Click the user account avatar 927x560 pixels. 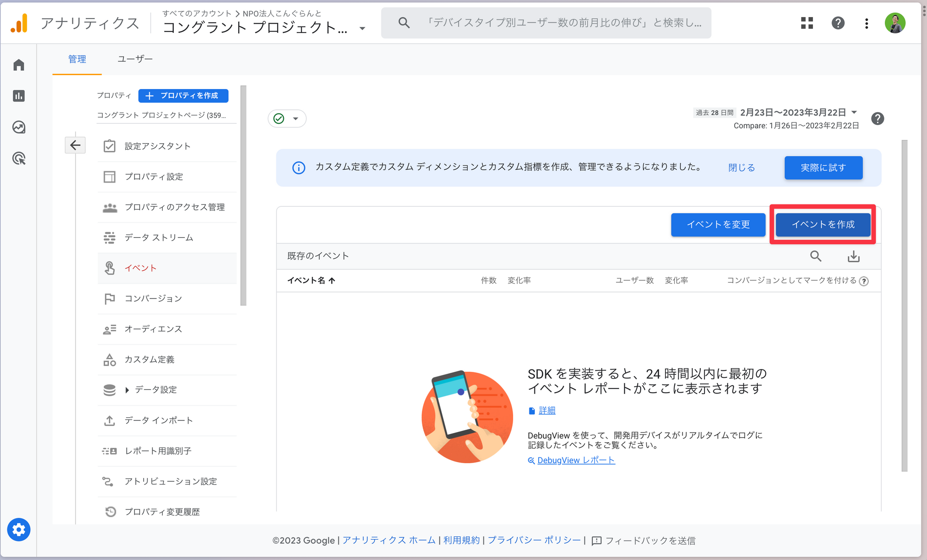click(895, 23)
